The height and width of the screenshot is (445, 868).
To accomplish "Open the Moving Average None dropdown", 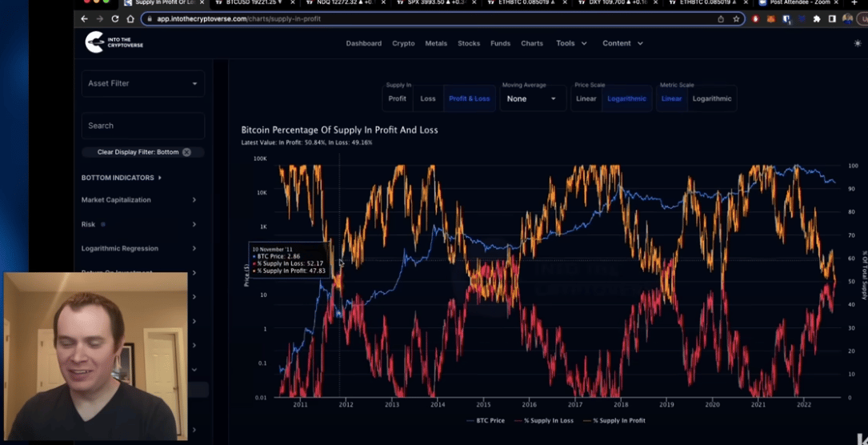I will (x=531, y=98).
